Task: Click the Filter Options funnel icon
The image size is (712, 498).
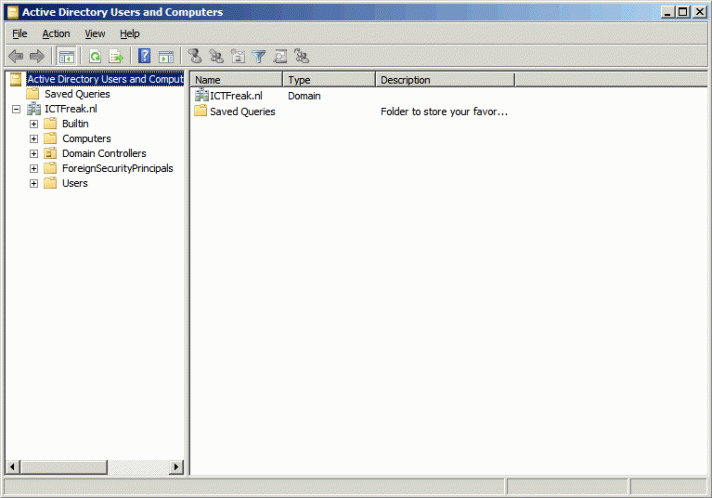Action: 259,57
